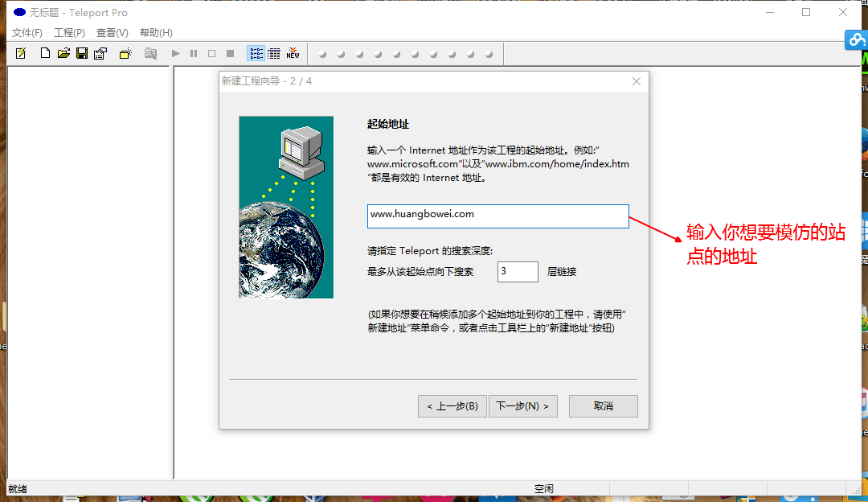Pause the project with Pause icon
Screen dimensions: 868x502
(194, 53)
